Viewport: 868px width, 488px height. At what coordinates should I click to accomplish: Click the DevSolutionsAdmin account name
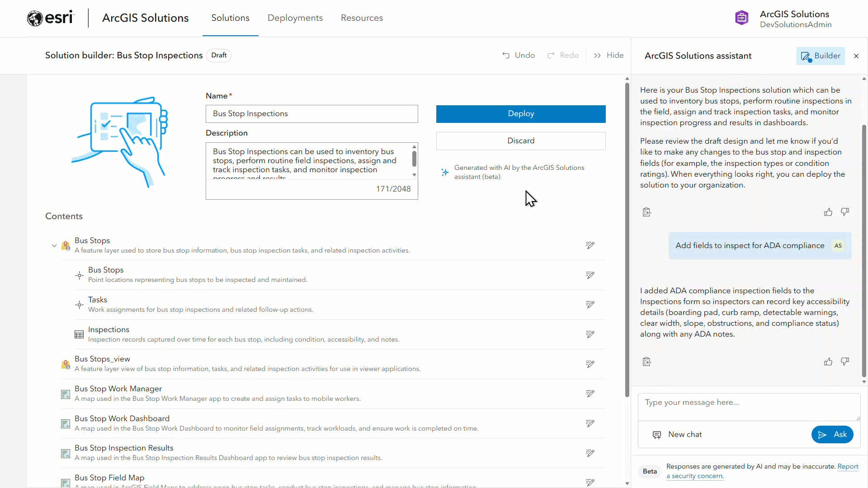pos(796,25)
